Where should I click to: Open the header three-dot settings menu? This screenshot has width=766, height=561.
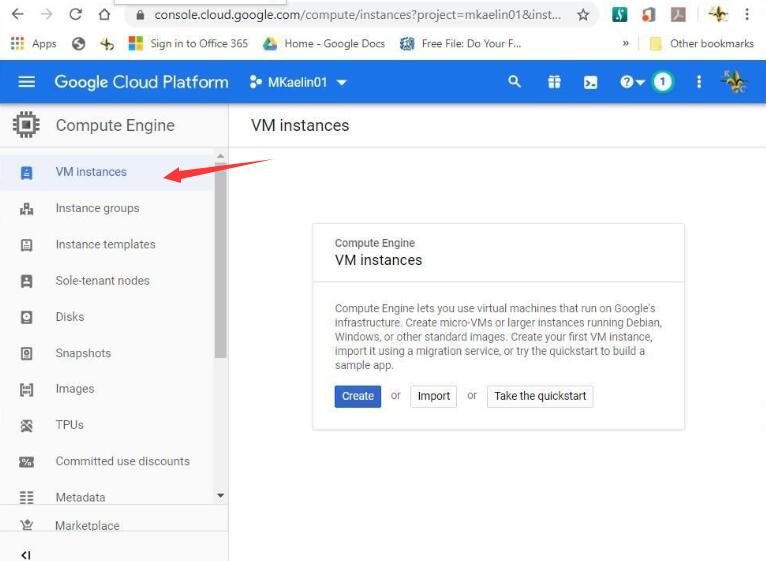coord(699,82)
